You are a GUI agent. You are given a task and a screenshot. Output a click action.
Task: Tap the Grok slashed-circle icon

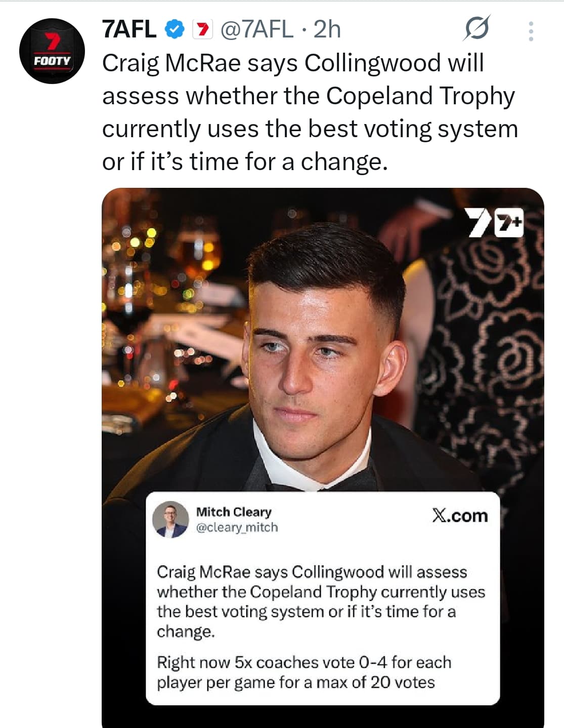(476, 29)
